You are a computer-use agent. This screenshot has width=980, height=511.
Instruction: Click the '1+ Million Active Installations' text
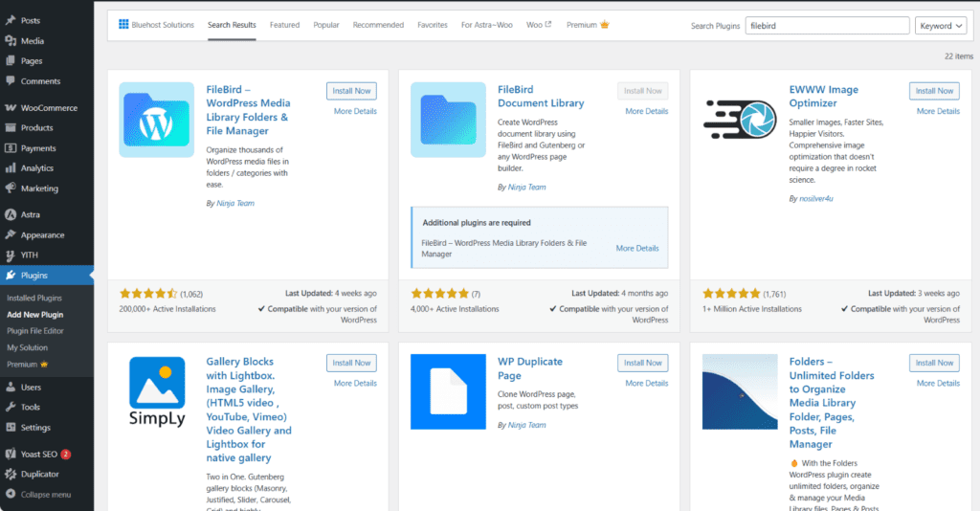click(752, 309)
